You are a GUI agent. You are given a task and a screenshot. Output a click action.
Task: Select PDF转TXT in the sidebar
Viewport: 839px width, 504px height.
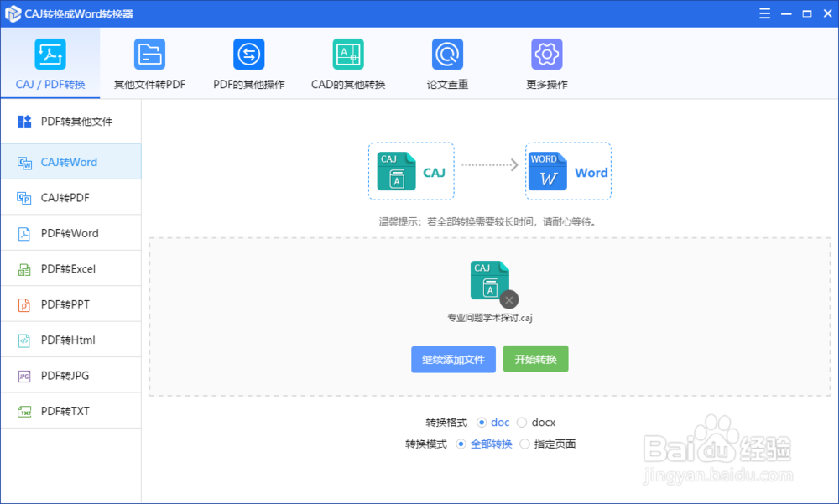(x=70, y=411)
